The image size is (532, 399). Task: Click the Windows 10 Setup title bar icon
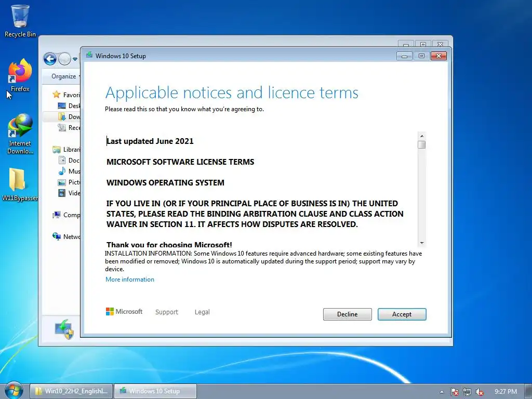[89, 55]
